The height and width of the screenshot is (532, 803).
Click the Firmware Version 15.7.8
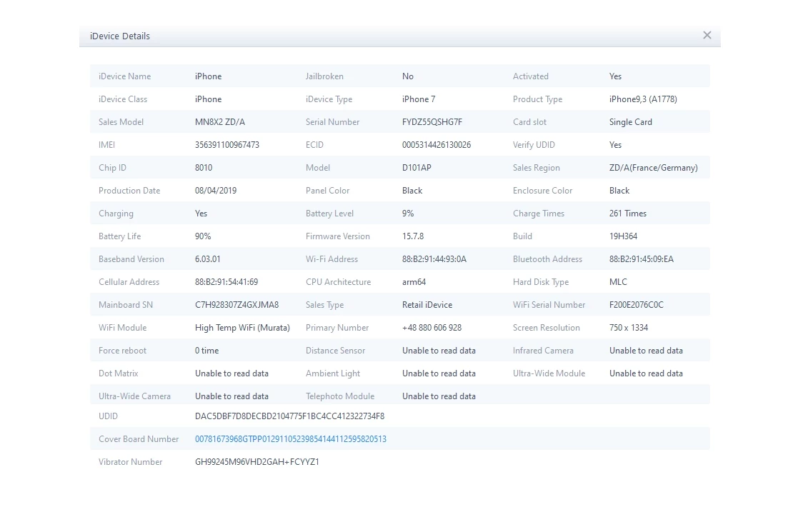coord(413,236)
